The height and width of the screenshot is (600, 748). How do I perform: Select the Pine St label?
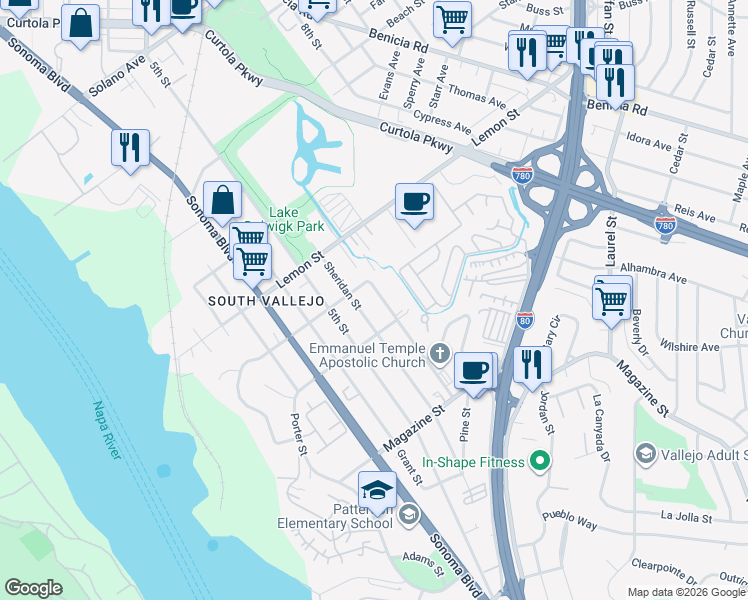point(466,425)
